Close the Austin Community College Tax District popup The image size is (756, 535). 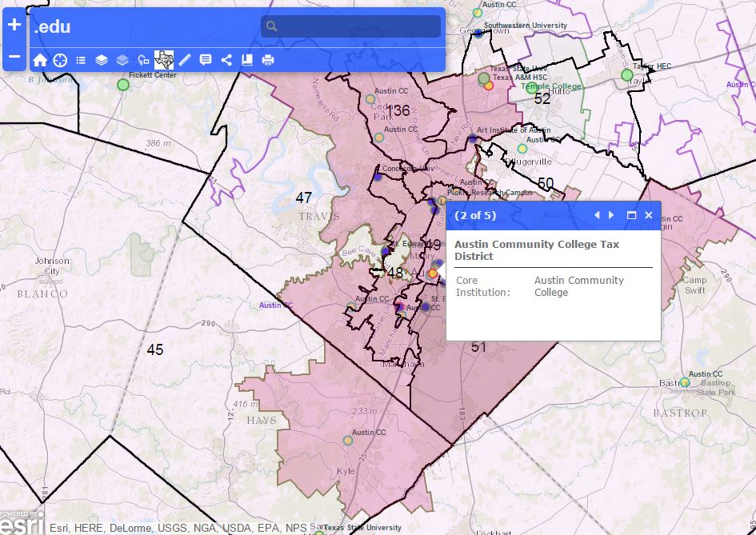tap(649, 215)
